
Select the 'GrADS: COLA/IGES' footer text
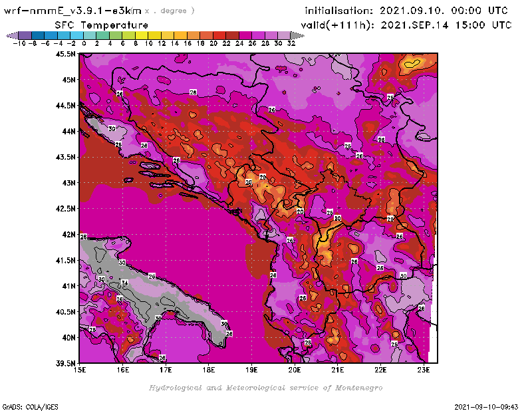[30, 407]
